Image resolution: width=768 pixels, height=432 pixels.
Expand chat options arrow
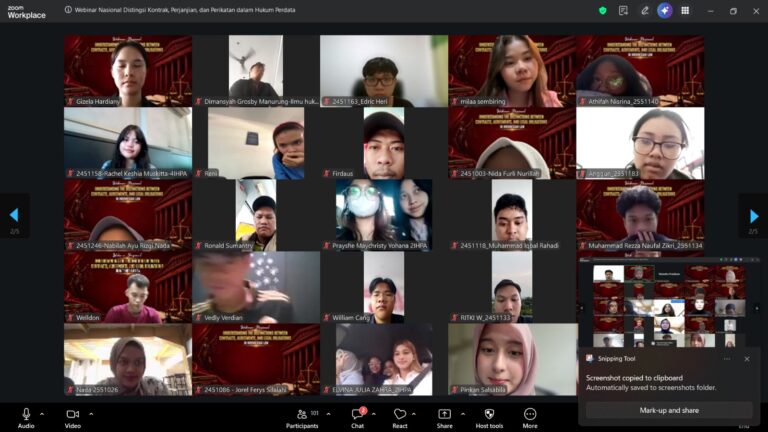pos(374,414)
